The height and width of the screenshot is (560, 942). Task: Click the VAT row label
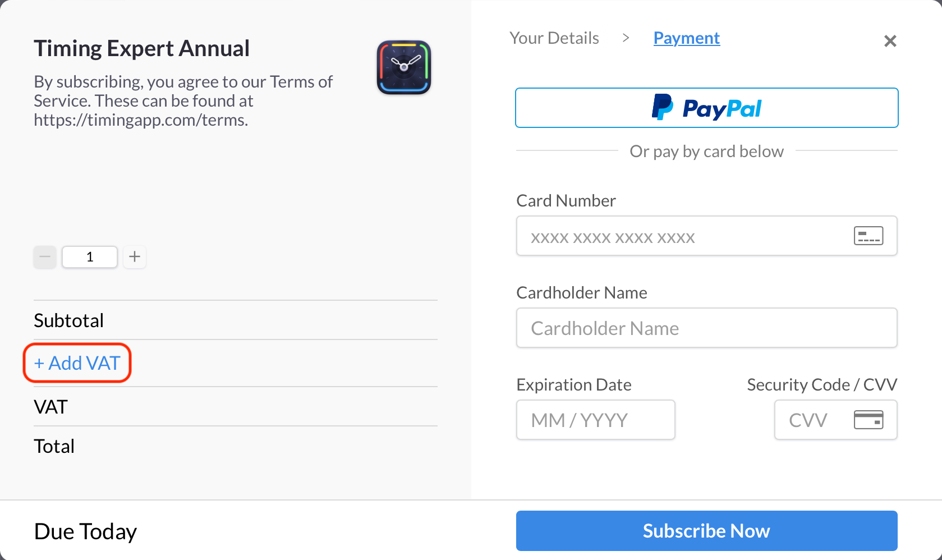click(50, 406)
